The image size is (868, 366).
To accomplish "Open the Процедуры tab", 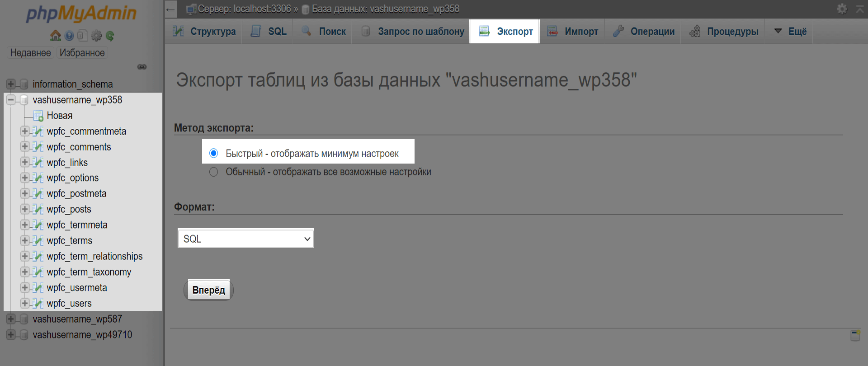I will point(723,31).
